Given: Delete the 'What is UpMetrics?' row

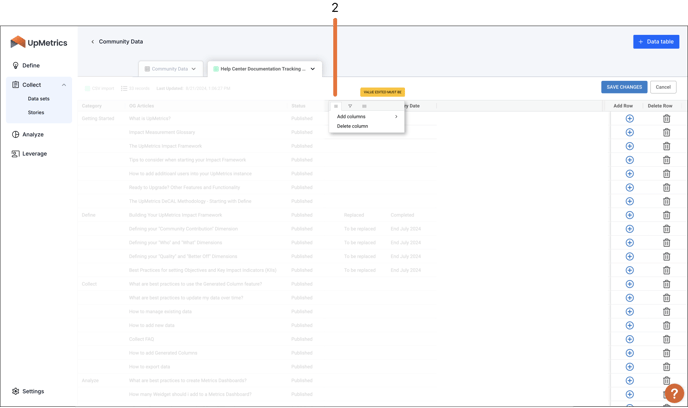Looking at the screenshot, I should (x=666, y=118).
